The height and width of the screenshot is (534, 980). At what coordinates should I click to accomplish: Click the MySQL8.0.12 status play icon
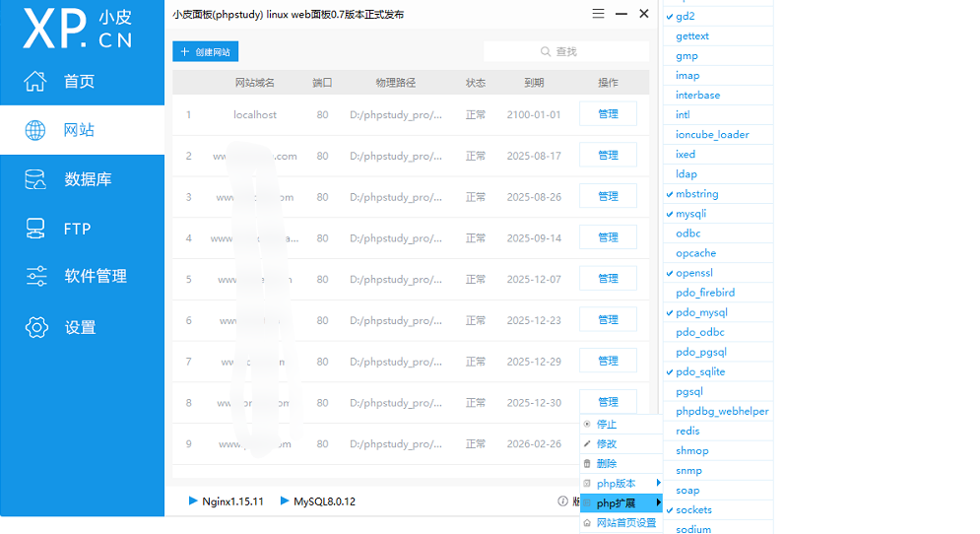(285, 501)
